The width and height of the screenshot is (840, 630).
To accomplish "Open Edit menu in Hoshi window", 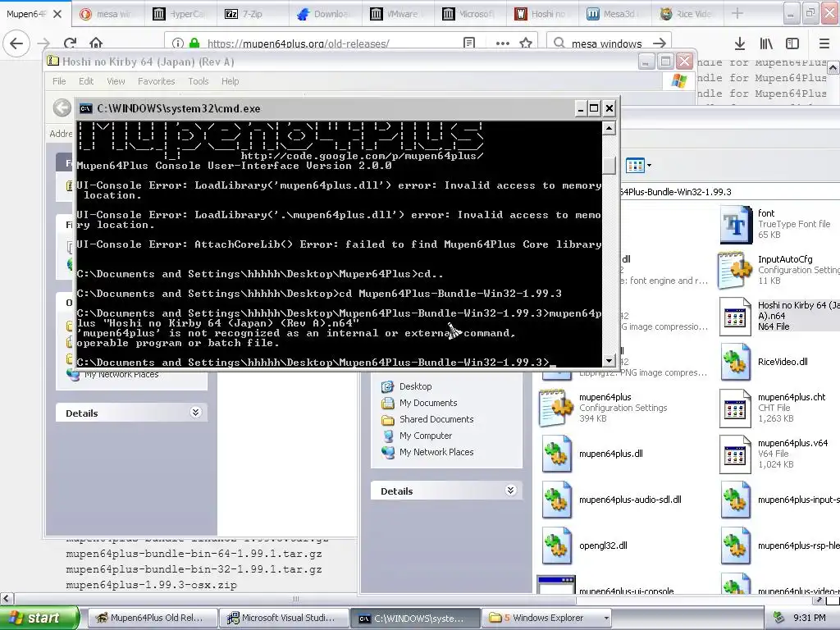I will 85,81.
